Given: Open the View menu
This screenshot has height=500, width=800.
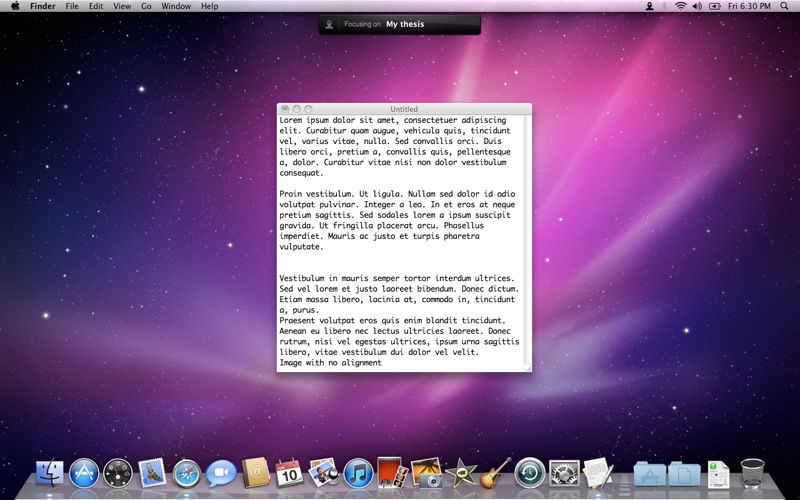Looking at the screenshot, I should click(122, 6).
